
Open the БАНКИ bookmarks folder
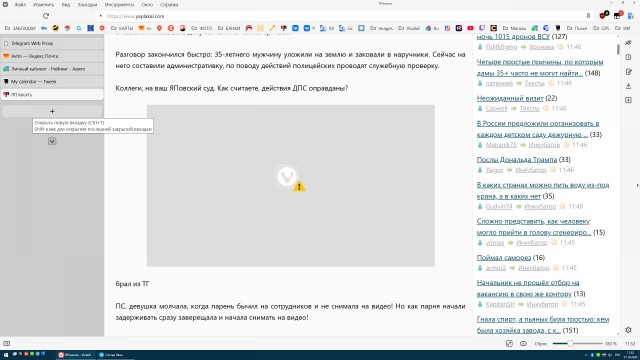point(229,28)
